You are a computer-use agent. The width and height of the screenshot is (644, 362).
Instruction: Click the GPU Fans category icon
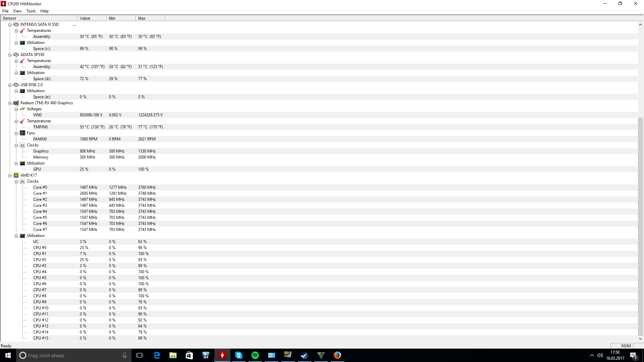click(22, 133)
